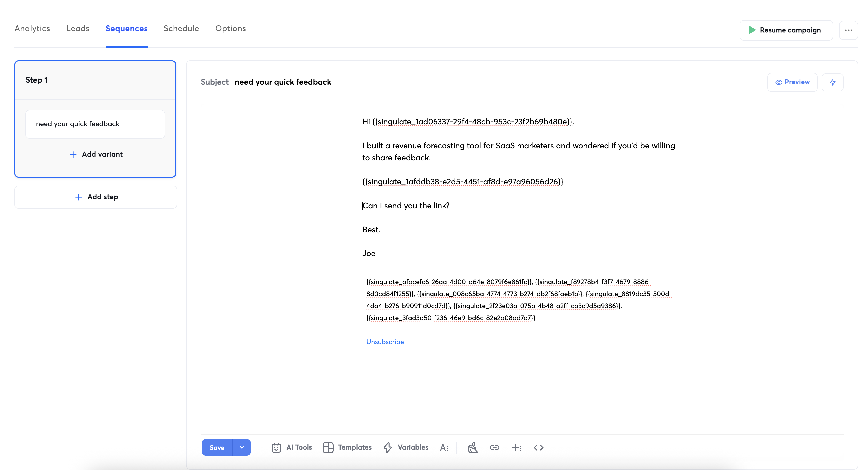Open the text formatting options icon
The width and height of the screenshot is (868, 470).
[444, 448]
